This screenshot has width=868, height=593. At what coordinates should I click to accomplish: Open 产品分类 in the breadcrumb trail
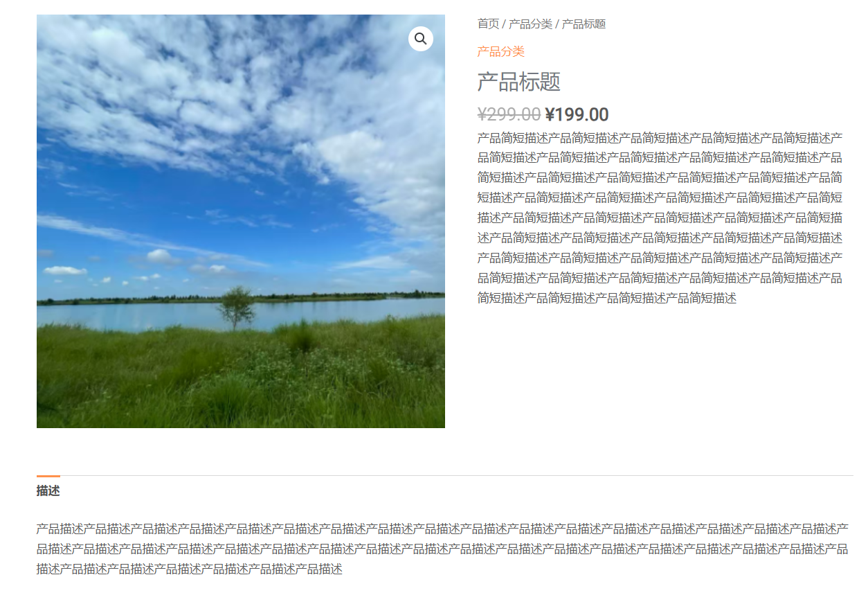click(530, 24)
